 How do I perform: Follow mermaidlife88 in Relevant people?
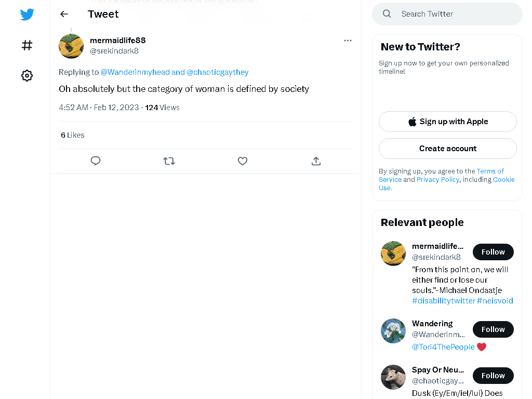pos(493,252)
